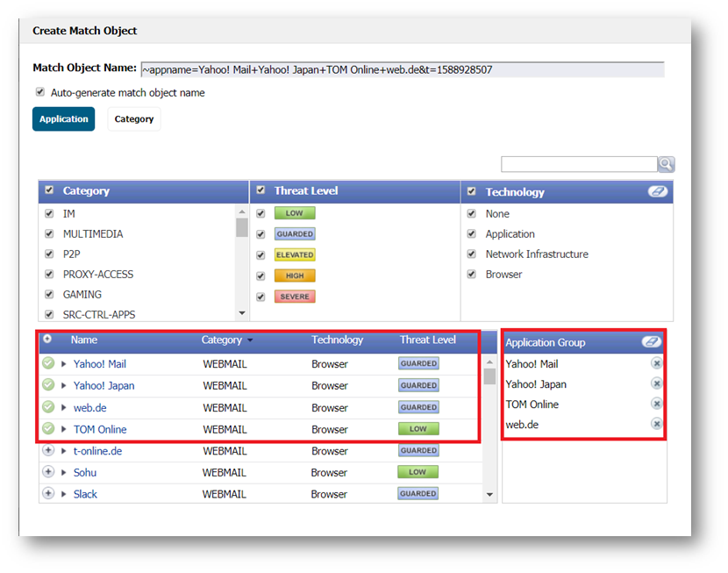This screenshot has width=728, height=573.
Task: Click green check icon beside Yahoo! Japan
Action: point(48,385)
